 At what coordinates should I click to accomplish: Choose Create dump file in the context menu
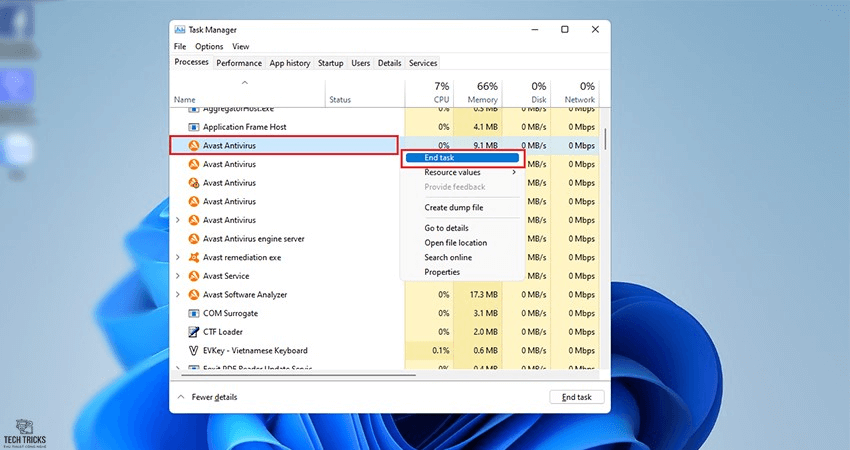tap(454, 207)
